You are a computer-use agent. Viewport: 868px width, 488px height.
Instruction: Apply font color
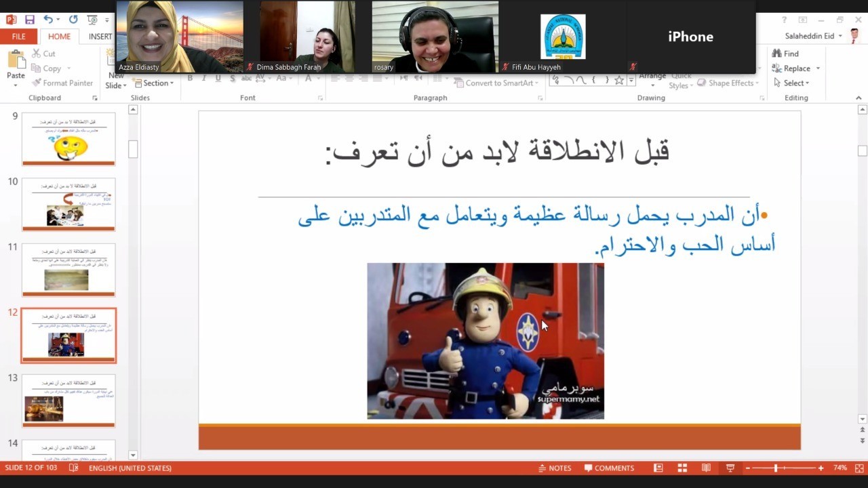[x=308, y=79]
